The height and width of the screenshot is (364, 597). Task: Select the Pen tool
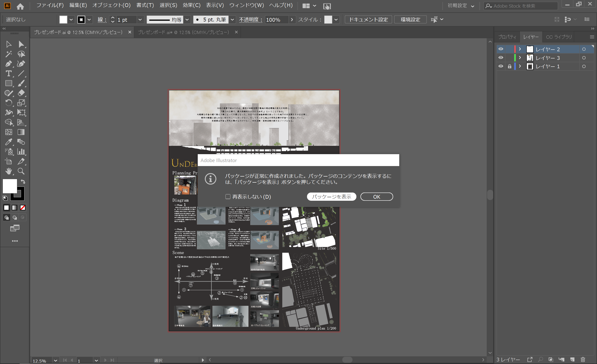click(8, 64)
